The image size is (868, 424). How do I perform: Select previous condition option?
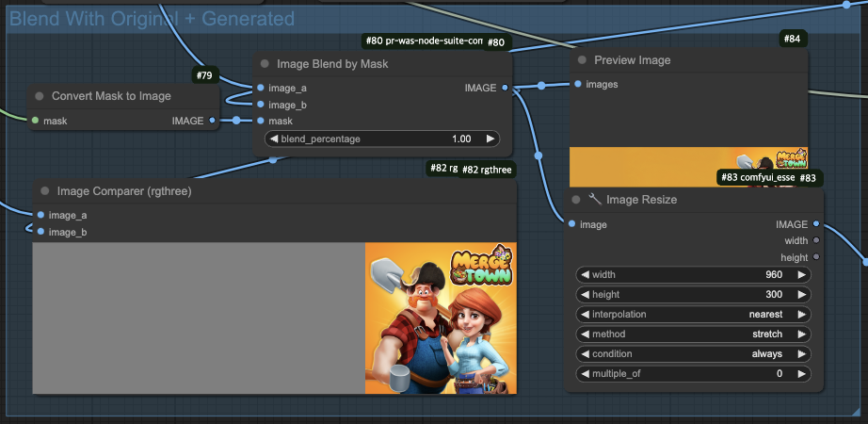pyautogui.click(x=585, y=353)
